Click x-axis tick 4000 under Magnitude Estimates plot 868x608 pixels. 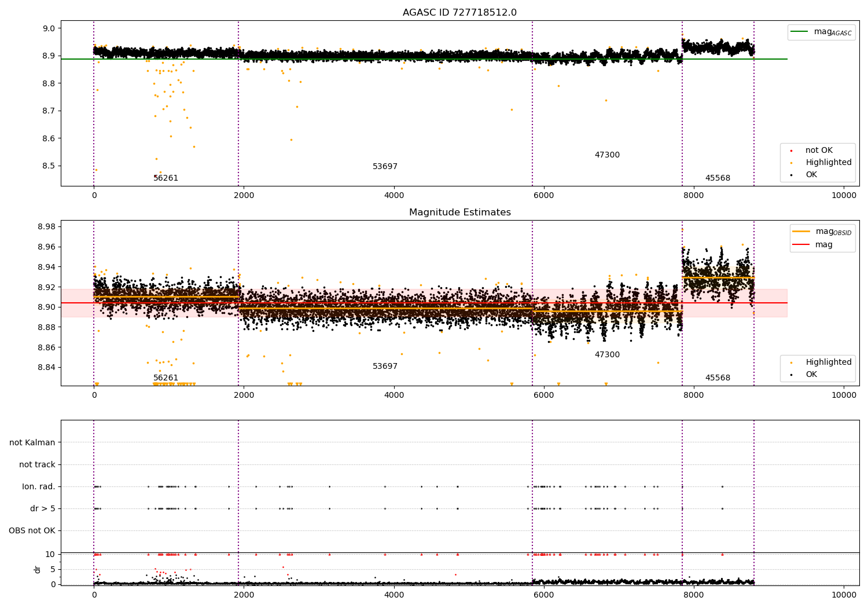(394, 395)
